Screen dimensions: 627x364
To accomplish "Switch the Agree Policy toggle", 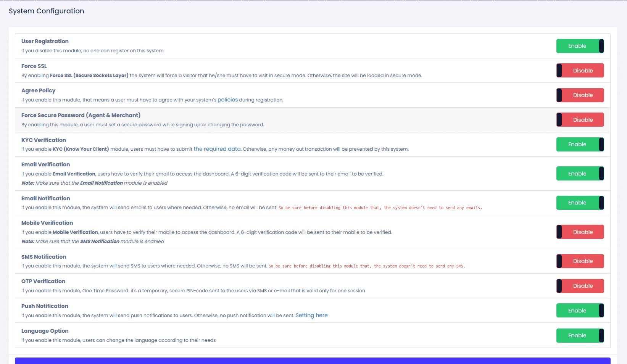I will [x=580, y=95].
